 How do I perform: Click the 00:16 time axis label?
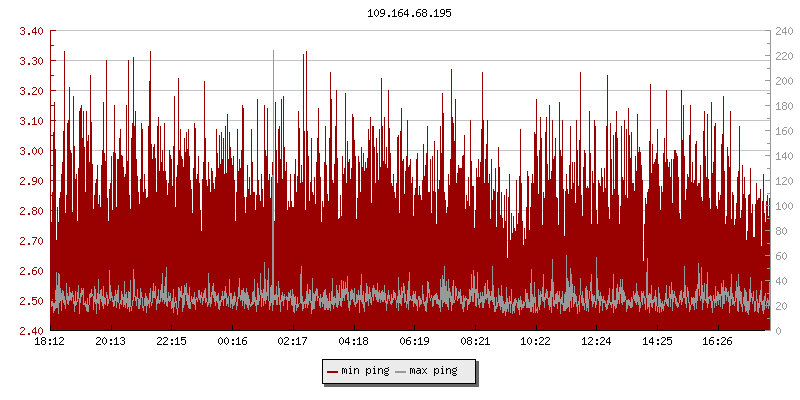tap(232, 342)
